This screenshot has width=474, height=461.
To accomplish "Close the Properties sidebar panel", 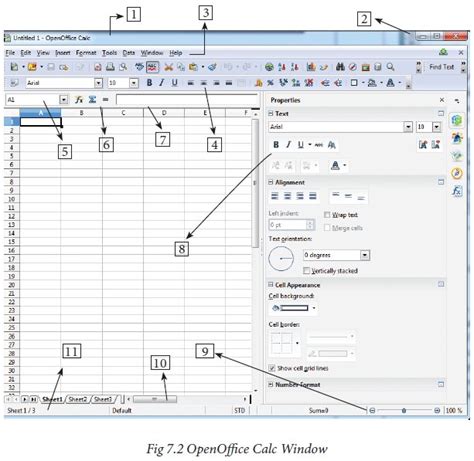I will point(442,100).
